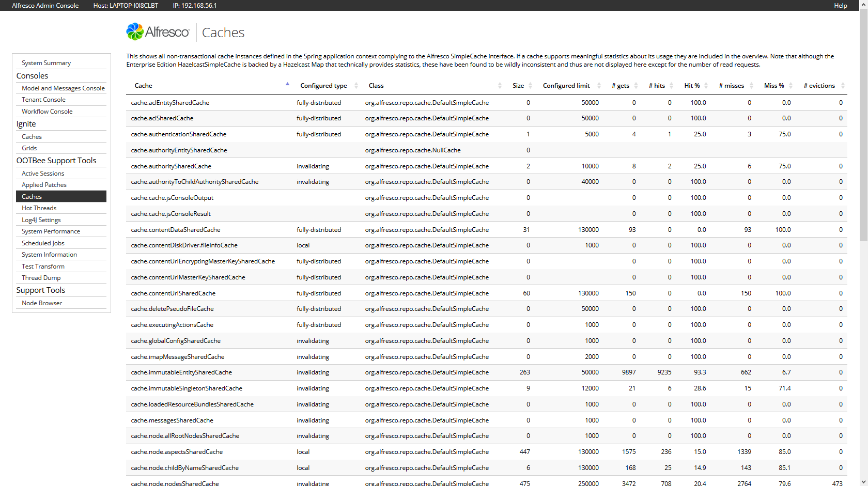Open Caches under Ignite section
868x486 pixels.
click(32, 137)
